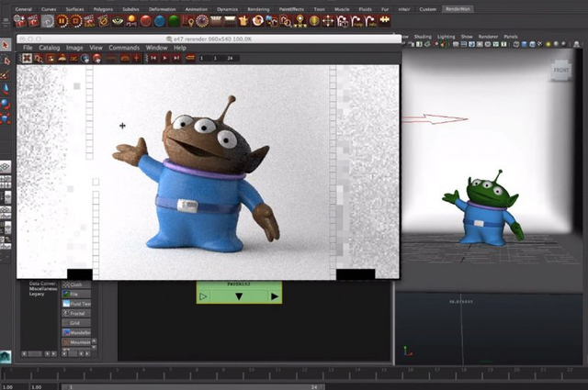
Task: Open the viewport Show menu
Action: (467, 37)
